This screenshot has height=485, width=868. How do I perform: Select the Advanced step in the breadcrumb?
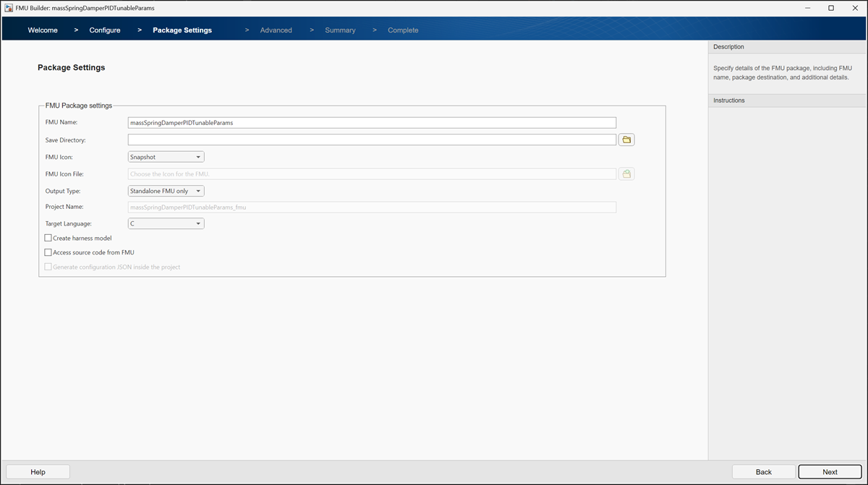click(x=276, y=30)
